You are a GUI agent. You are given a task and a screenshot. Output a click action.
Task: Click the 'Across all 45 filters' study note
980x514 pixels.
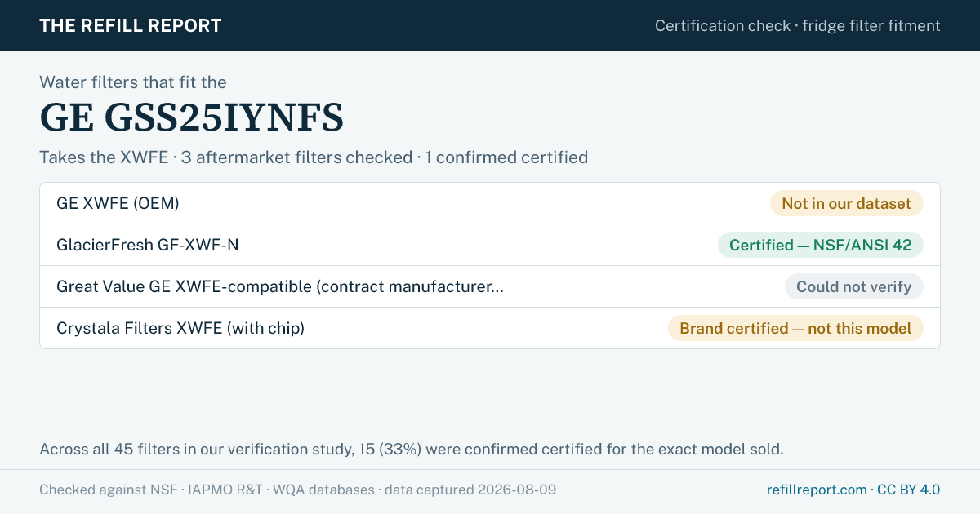click(412, 449)
